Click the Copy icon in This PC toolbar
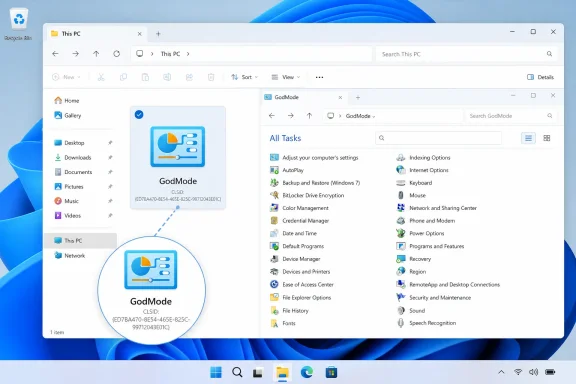Screen dimensions: 576x384 point(123,77)
